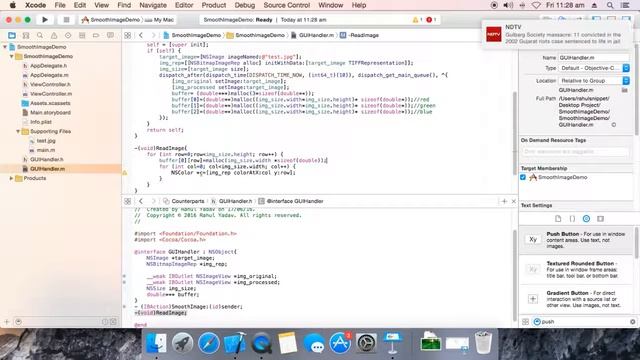Open the Navigate menu
The width and height of the screenshot is (640, 360).
(x=153, y=5)
